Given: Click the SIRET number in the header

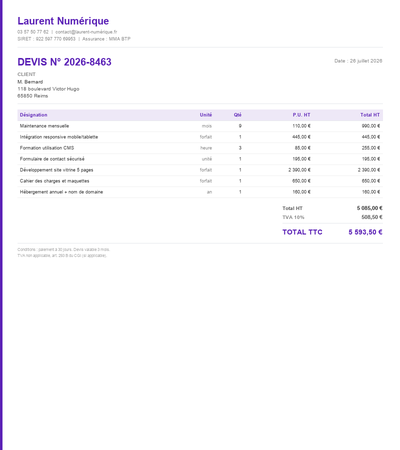Looking at the screenshot, I should pyautogui.click(x=46, y=39).
